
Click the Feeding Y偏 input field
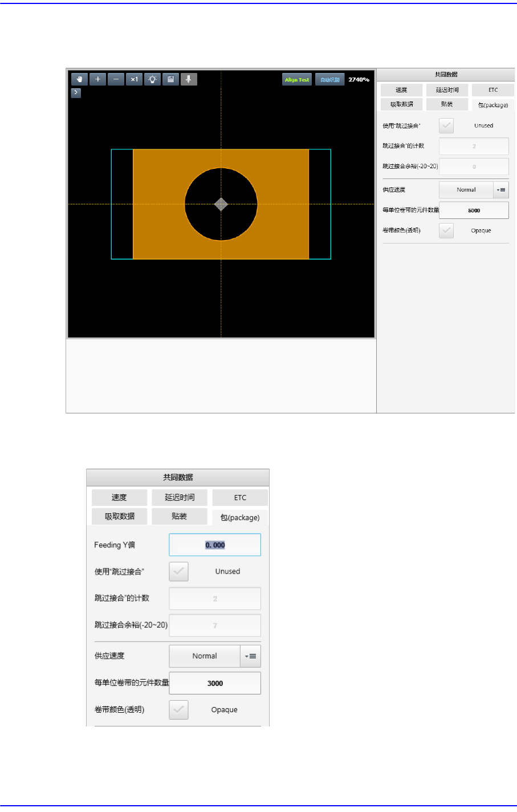coord(215,545)
